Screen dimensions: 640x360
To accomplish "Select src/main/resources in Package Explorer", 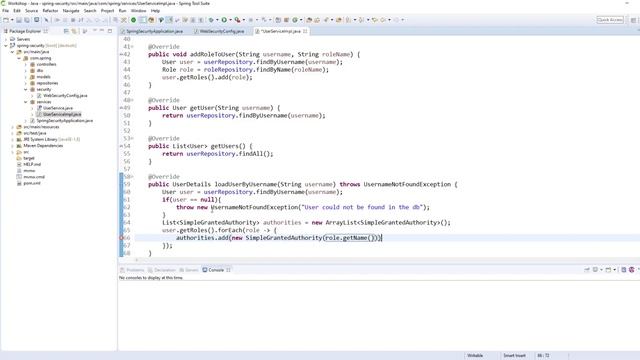I will click(x=41, y=127).
